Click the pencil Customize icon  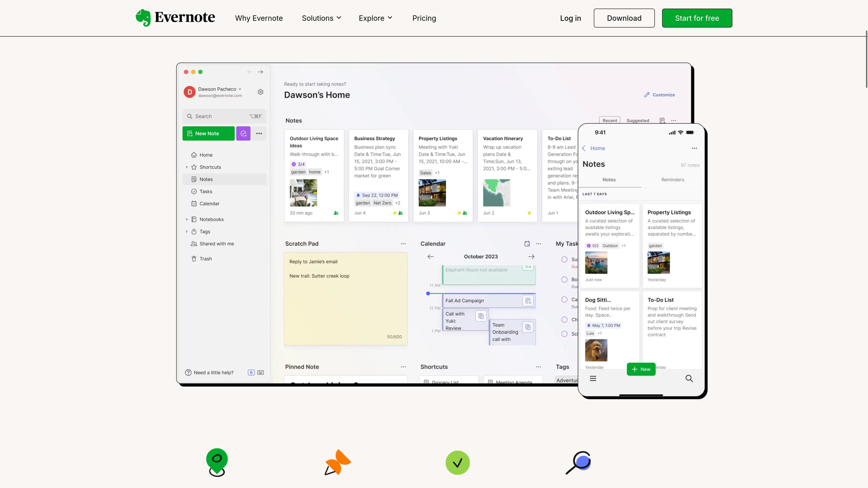(x=647, y=95)
